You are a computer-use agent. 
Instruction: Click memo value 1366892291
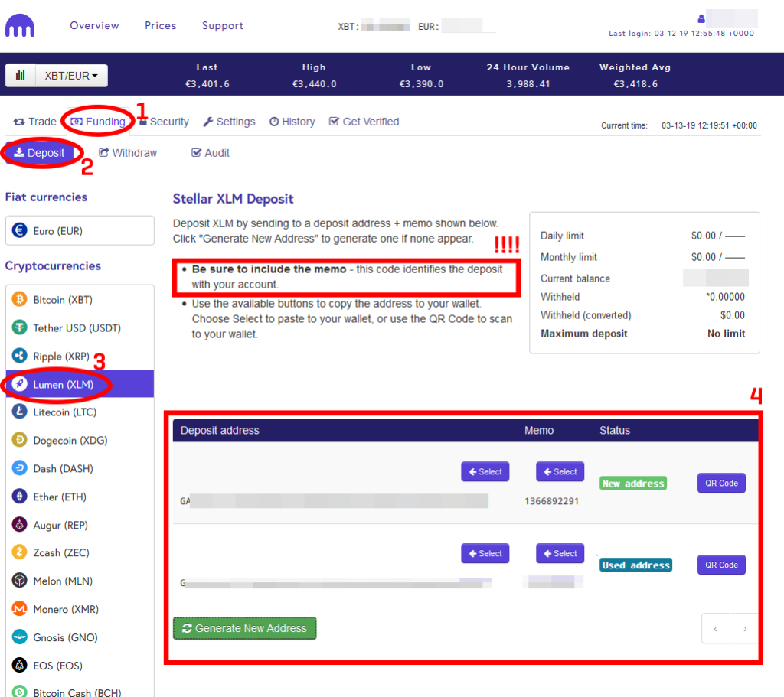pos(551,501)
